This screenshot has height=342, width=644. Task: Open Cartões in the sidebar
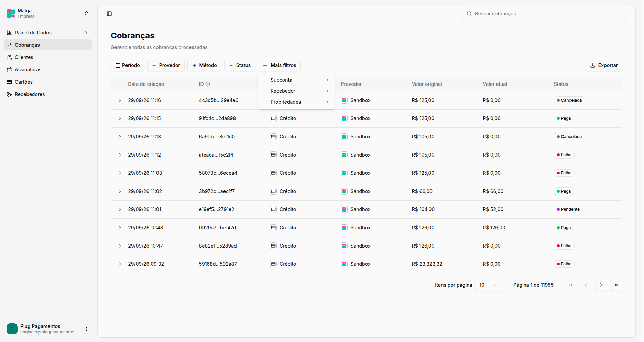click(x=48, y=82)
